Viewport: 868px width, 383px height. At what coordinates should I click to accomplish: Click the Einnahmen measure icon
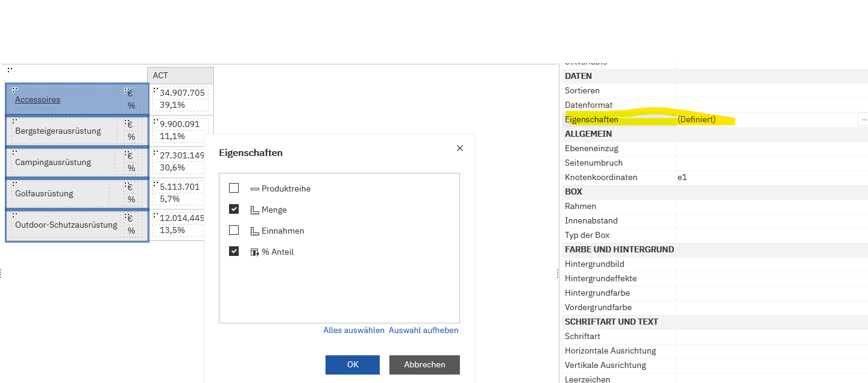tap(254, 231)
